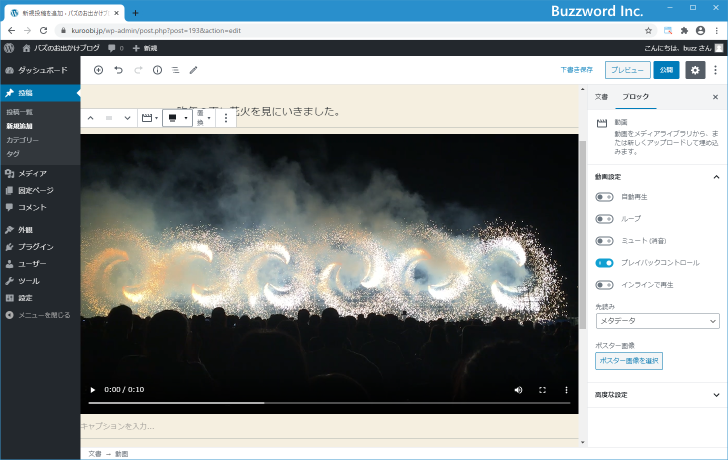Image resolution: width=728 pixels, height=460 pixels.
Task: Switch to the 文書 tab
Action: pos(601,97)
